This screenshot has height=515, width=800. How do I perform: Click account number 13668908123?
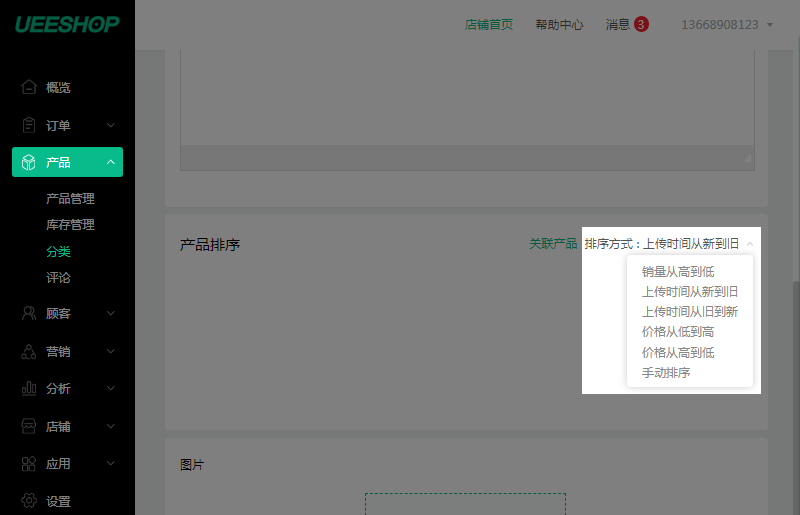click(x=720, y=24)
